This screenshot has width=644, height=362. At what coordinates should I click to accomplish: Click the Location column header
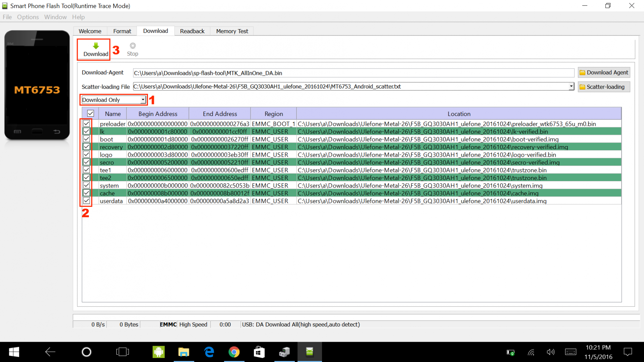click(x=459, y=114)
